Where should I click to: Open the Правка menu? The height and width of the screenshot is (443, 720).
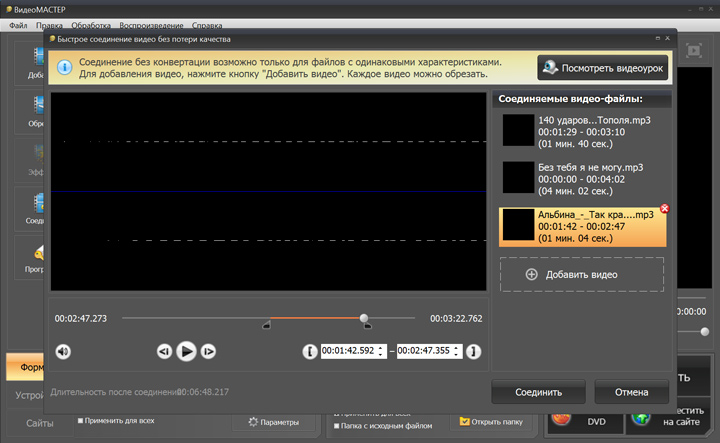pos(49,25)
